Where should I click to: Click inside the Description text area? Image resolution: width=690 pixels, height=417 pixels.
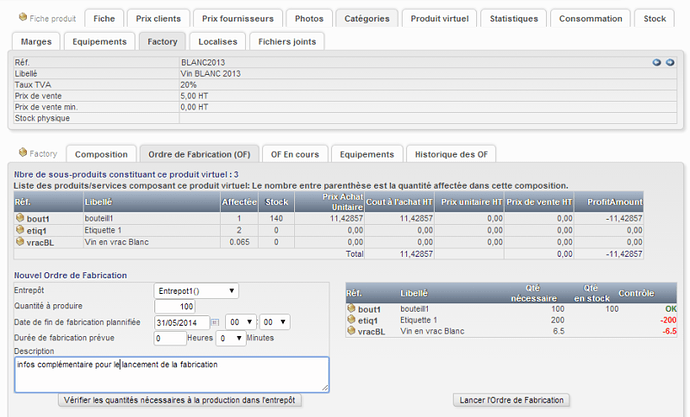pyautogui.click(x=171, y=374)
